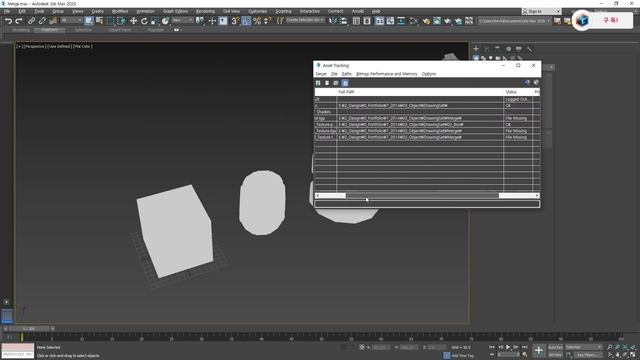Open the Render Setup icon
Viewport: 640px width, 360px height.
click(x=426, y=21)
